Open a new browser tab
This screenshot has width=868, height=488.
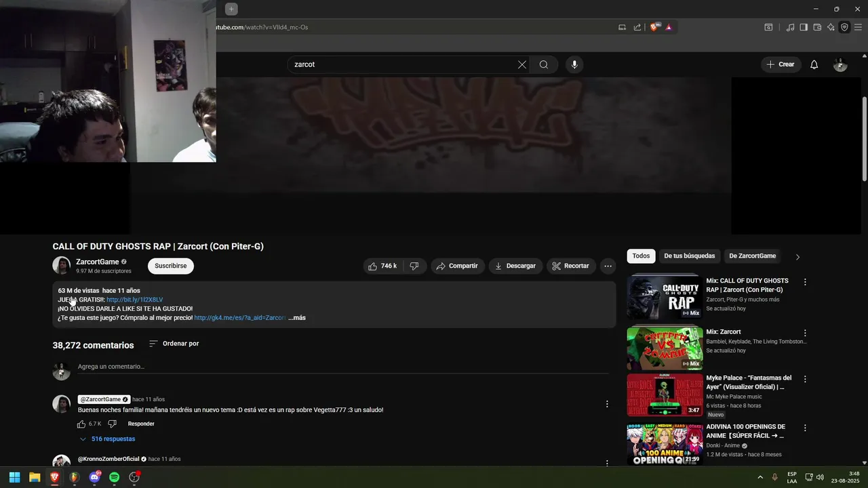click(x=231, y=9)
